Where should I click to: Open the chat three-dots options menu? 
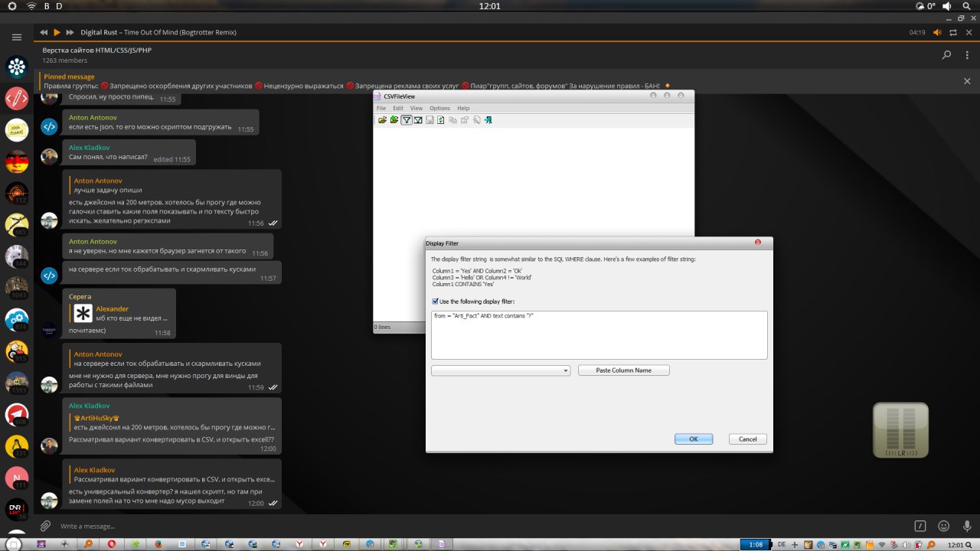[968, 55]
